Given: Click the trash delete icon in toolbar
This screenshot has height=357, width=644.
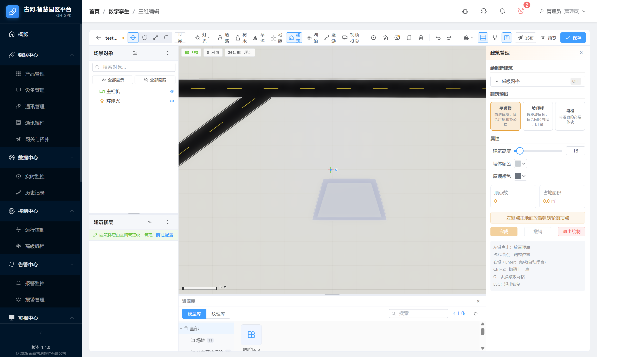Looking at the screenshot, I should click(x=421, y=38).
